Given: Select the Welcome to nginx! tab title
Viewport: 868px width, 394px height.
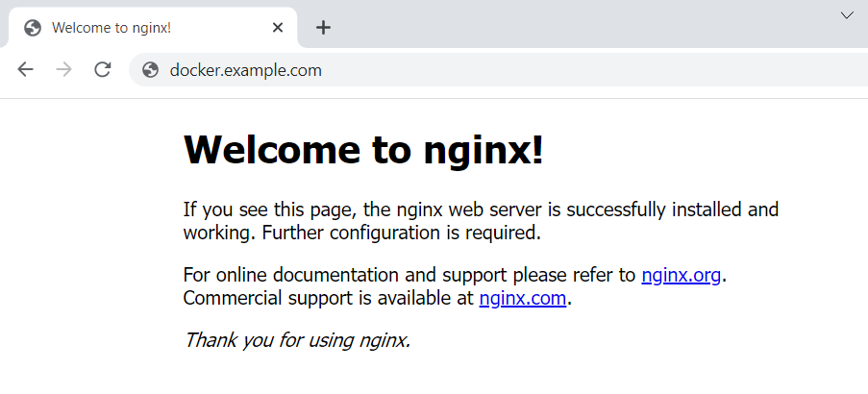Looking at the screenshot, I should tap(112, 28).
